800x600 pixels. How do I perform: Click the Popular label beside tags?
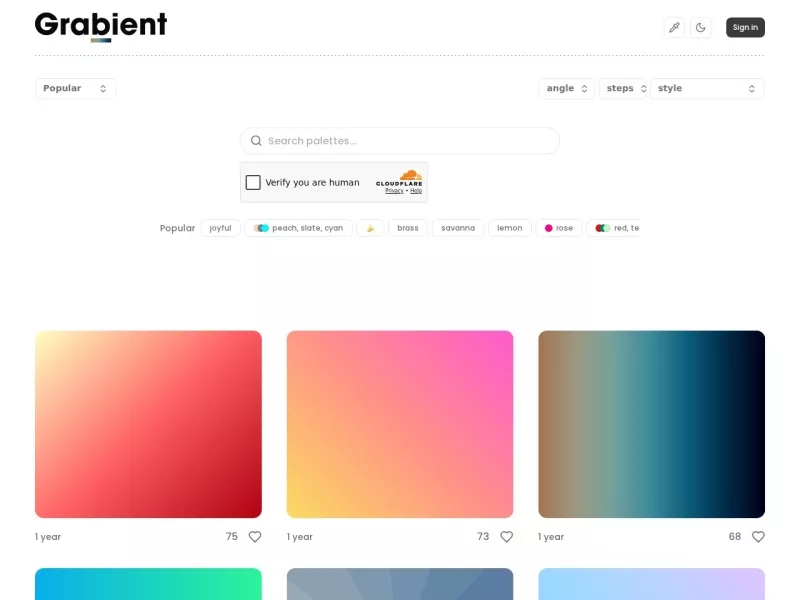point(177,228)
